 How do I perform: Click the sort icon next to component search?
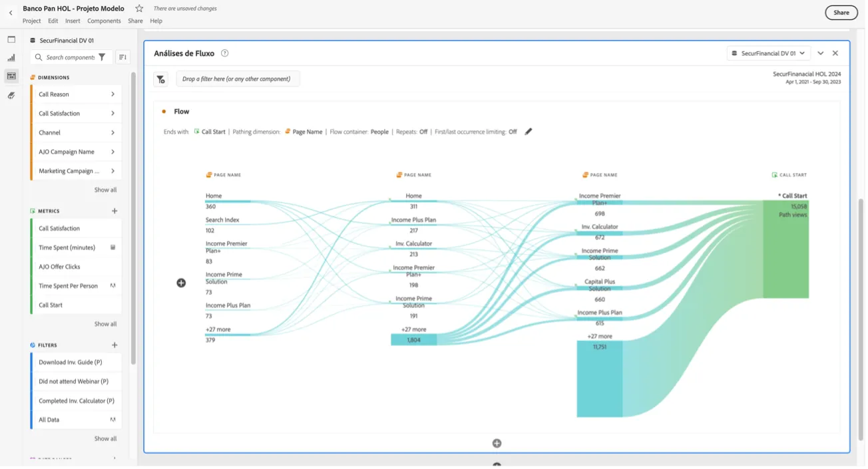[122, 57]
